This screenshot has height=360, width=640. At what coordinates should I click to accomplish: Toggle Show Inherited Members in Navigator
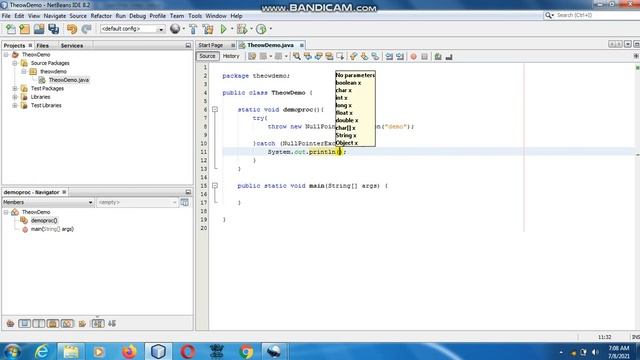click(x=10, y=324)
